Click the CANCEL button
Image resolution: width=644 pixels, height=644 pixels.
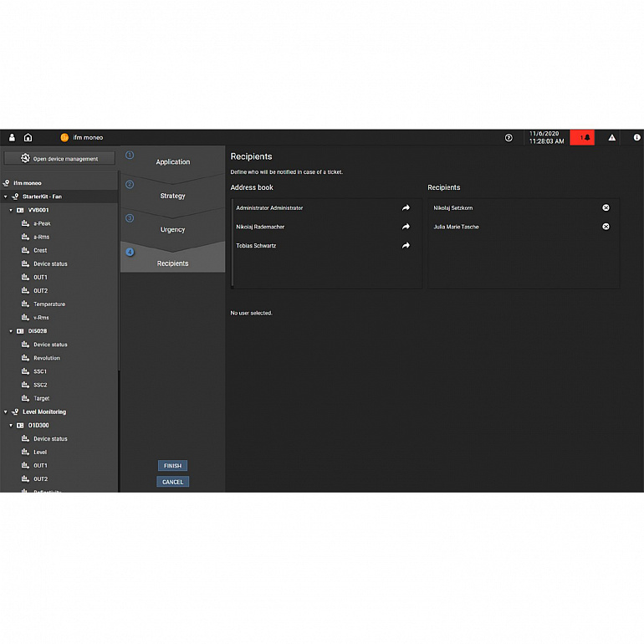pyautogui.click(x=172, y=482)
